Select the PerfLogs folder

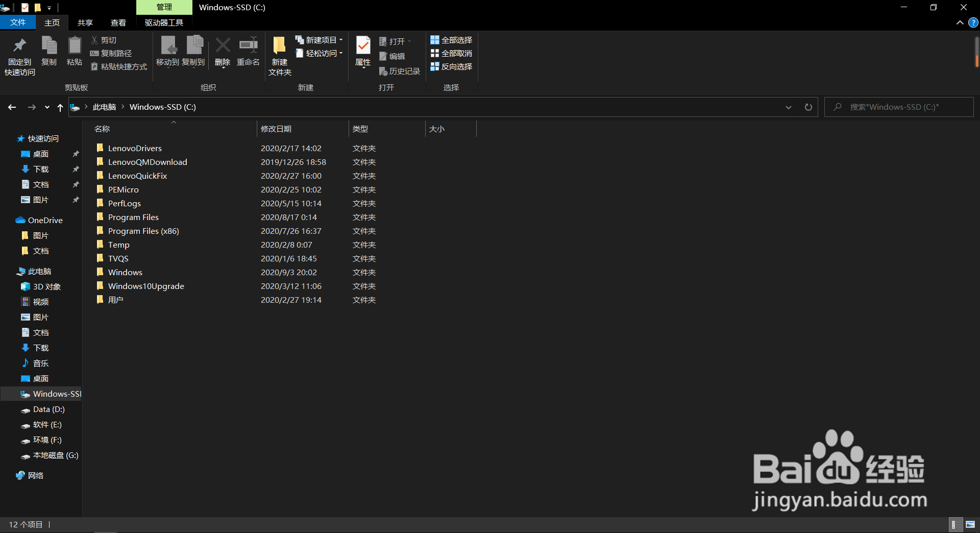tap(124, 203)
